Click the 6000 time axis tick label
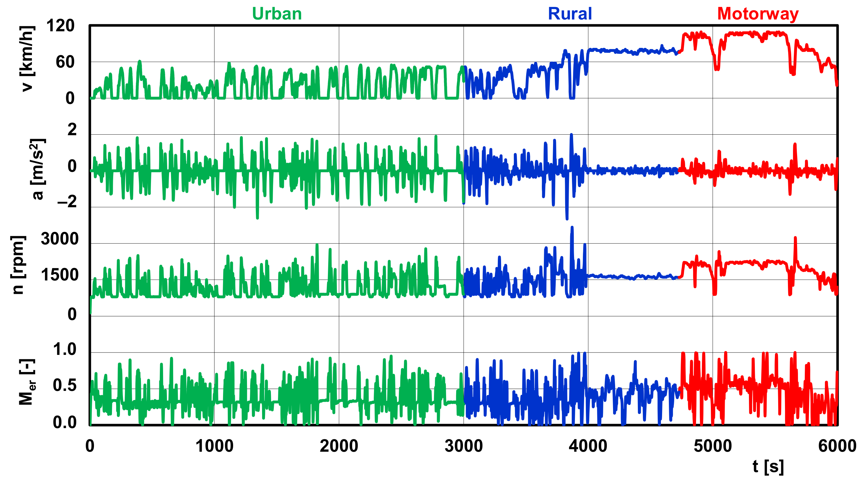Viewport: 868px width, 483px height. coord(837,446)
